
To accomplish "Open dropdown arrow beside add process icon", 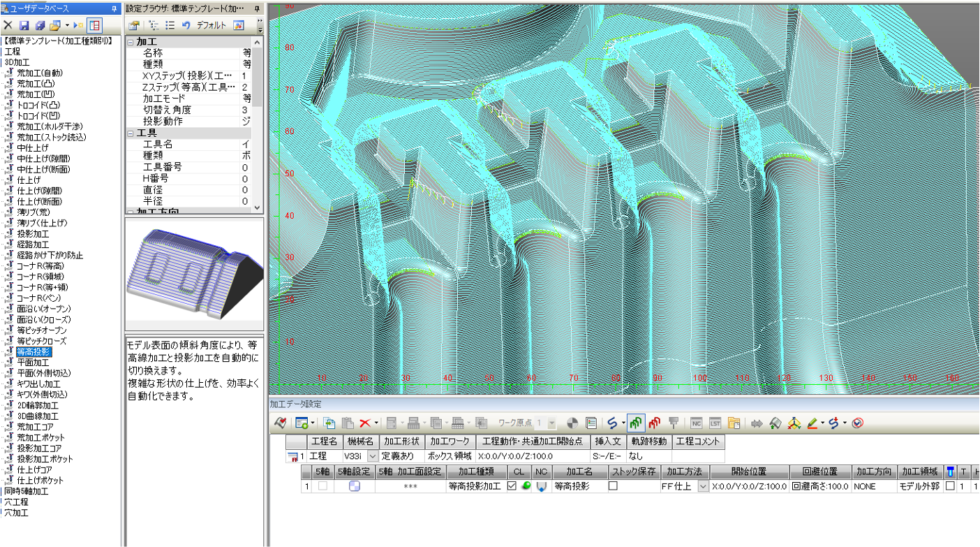I will [313, 423].
